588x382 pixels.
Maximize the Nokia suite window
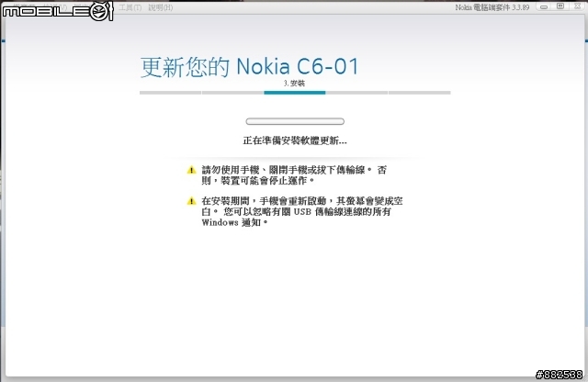[560, 6]
